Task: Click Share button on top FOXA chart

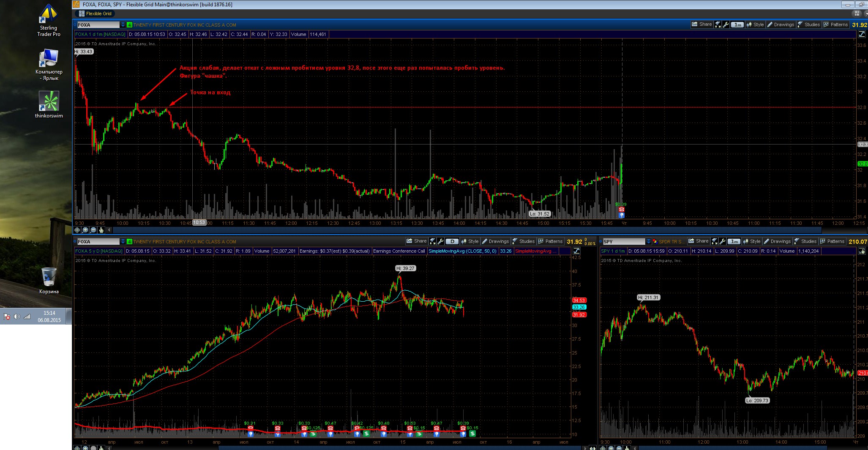Action: coord(702,25)
